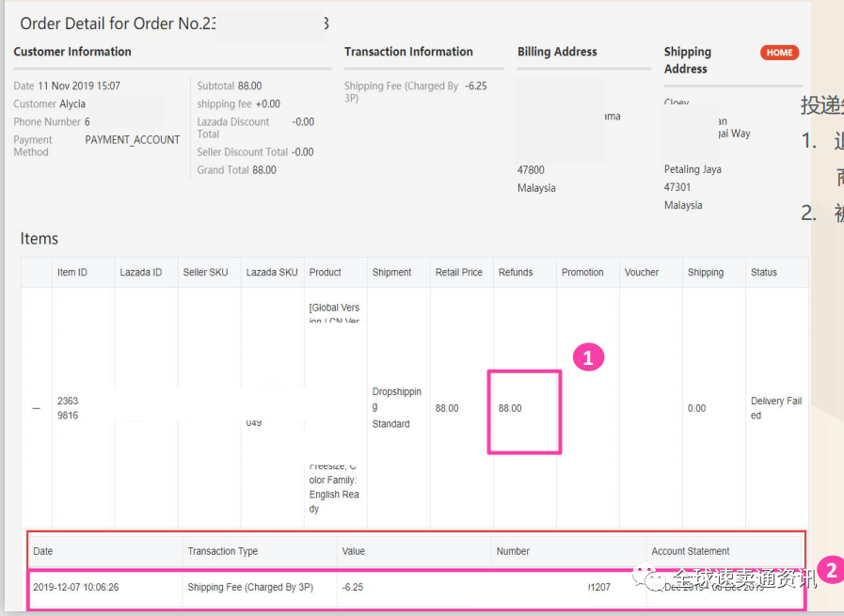The image size is (844, 616).
Task: Select the Lazada SKU column header
Action: tap(272, 272)
